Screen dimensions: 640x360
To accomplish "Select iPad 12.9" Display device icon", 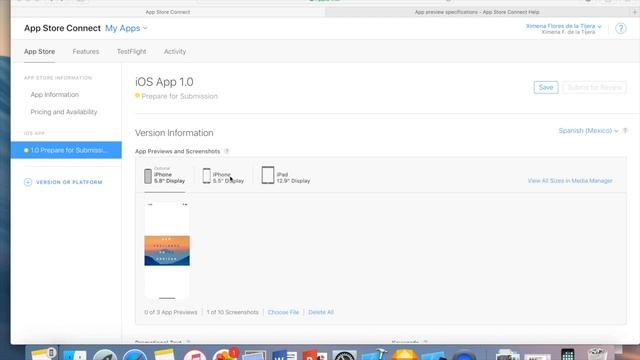I will point(268,175).
